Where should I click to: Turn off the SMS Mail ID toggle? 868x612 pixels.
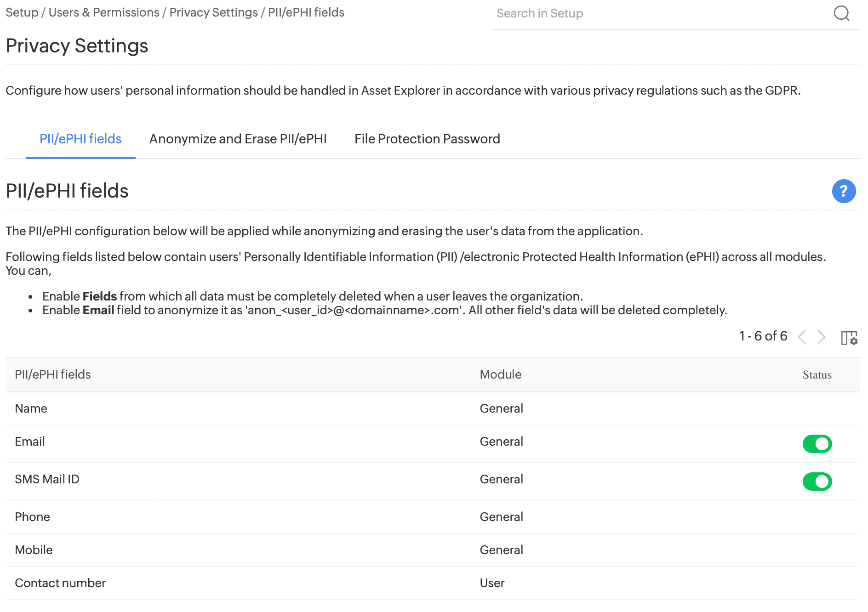(x=817, y=482)
